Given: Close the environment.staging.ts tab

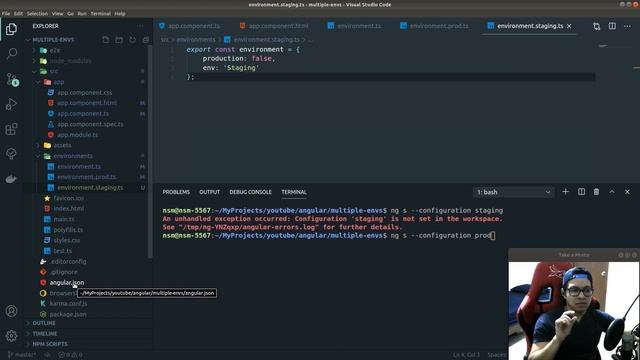Looking at the screenshot, I should click(x=569, y=26).
